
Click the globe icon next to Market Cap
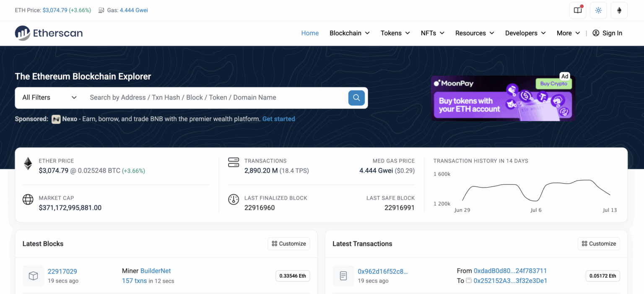point(28,199)
